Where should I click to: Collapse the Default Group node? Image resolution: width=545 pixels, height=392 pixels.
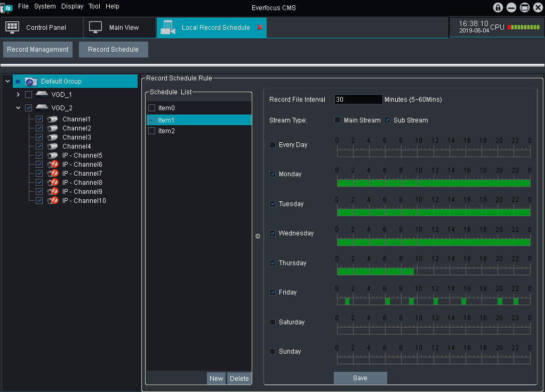click(7, 81)
